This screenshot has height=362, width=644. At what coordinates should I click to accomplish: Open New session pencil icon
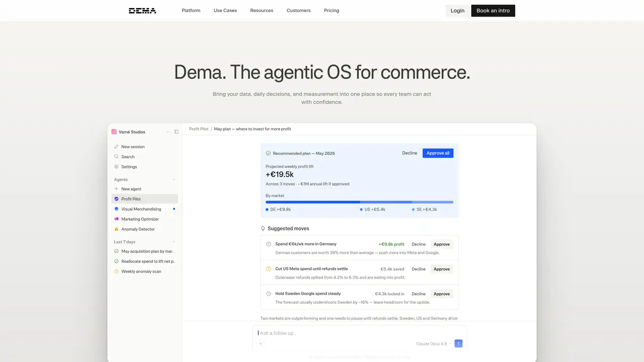coord(116,147)
